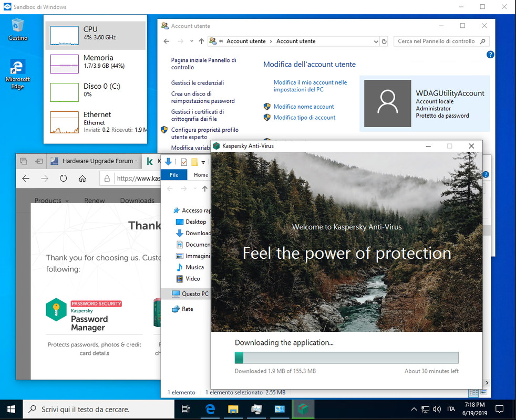Go back in the Account utente window

click(167, 41)
